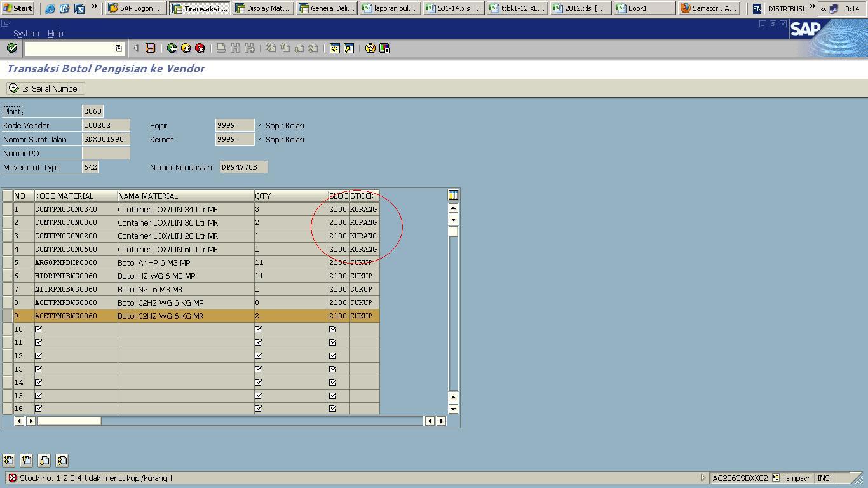Viewport: 868px width, 488px height.
Task: Tick the Kode Material checkbox in row 10
Action: (x=38, y=329)
